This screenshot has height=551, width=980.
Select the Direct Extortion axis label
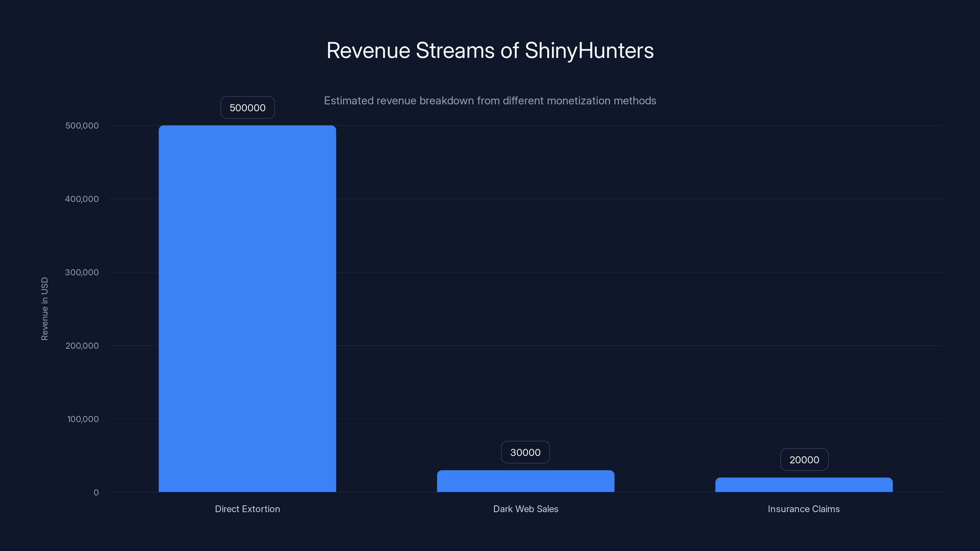click(x=247, y=509)
